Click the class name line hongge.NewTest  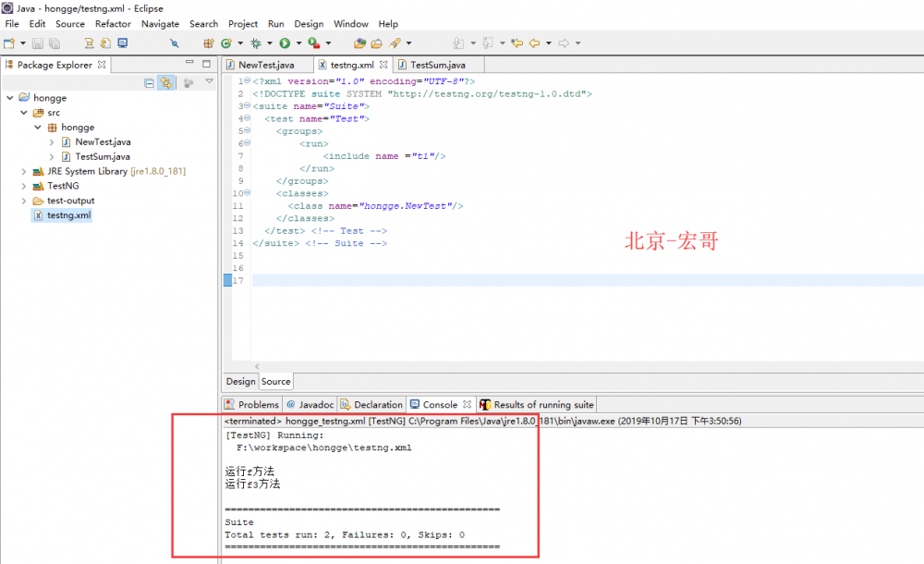(375, 206)
